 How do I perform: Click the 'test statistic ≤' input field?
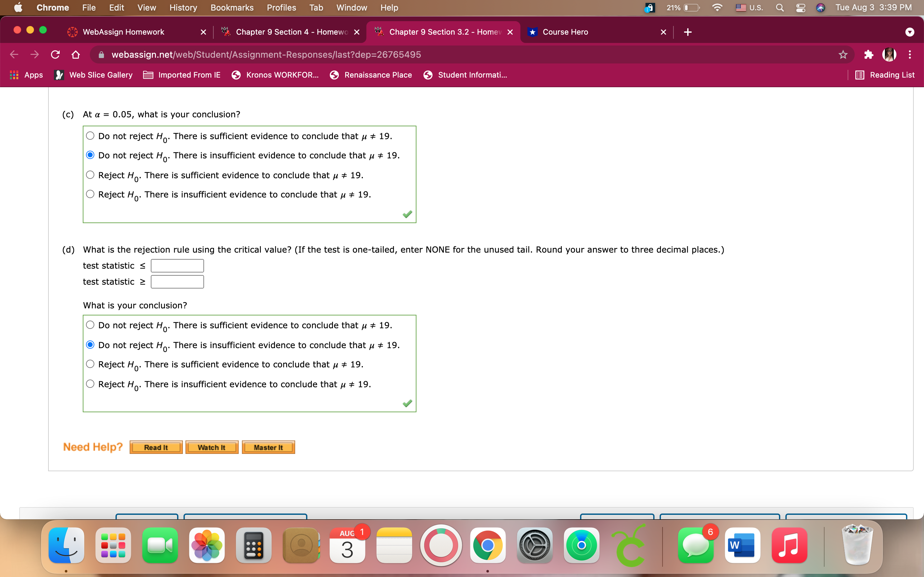pyautogui.click(x=177, y=265)
